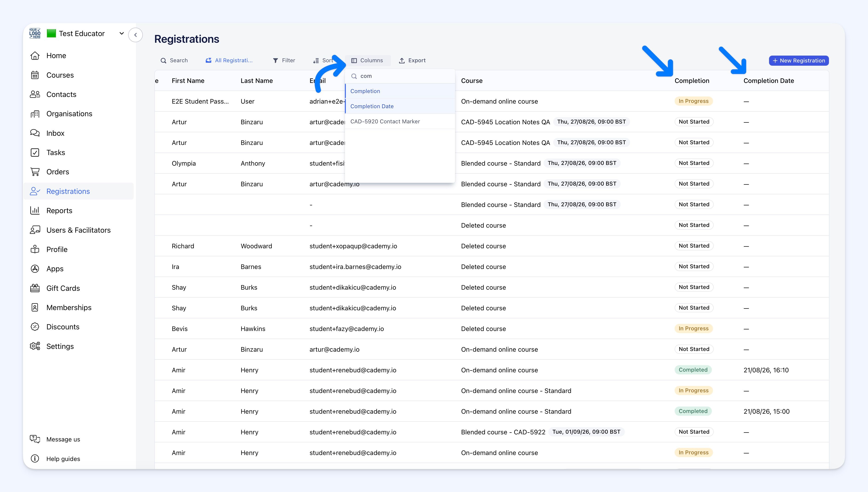Focus the column search field containing "com"
This screenshot has width=868, height=492.
[x=400, y=76]
